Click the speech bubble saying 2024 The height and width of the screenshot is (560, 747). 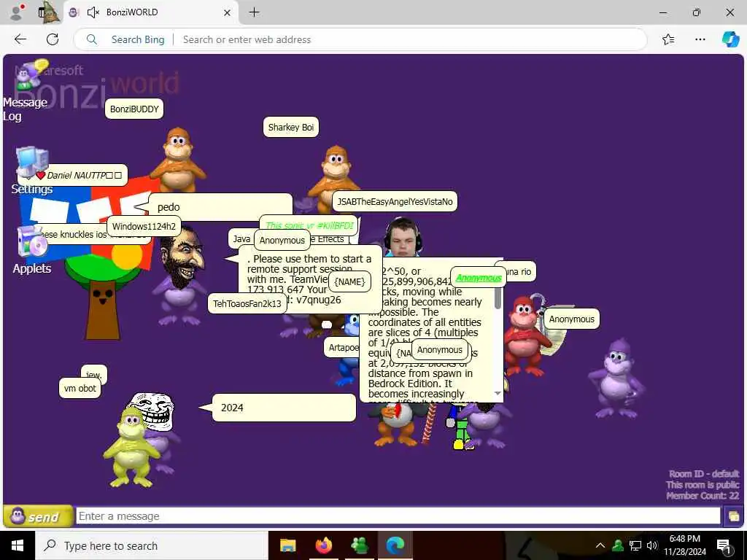point(284,408)
